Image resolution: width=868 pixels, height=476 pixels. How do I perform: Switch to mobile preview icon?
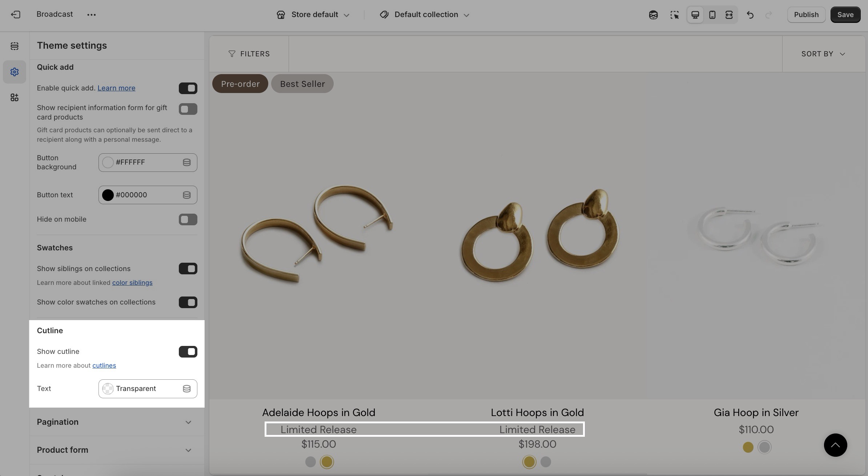[712, 15]
